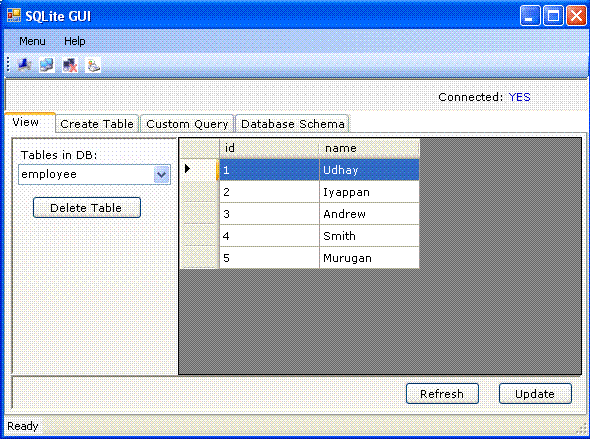Viewport: 592px width, 440px height.
Task: Select the cell containing Smith
Action: (x=369, y=236)
